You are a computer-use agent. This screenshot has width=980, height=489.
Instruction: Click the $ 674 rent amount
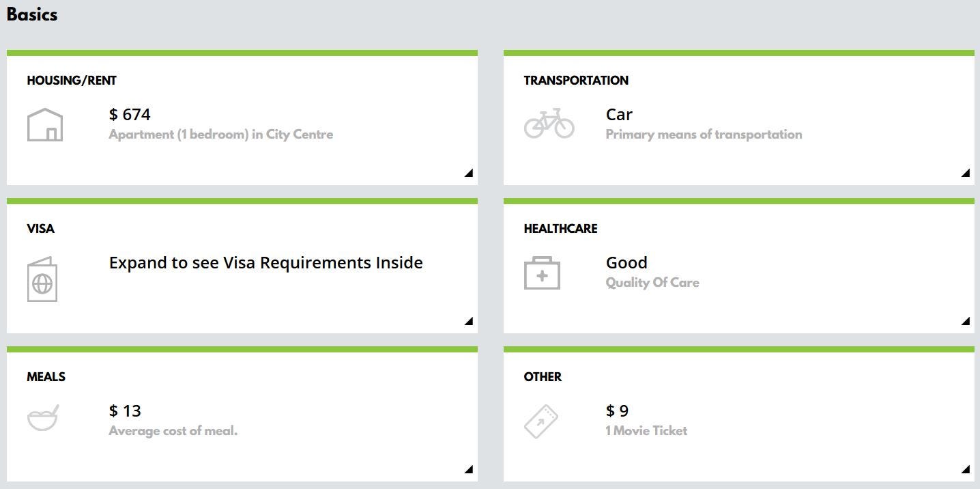pos(130,115)
